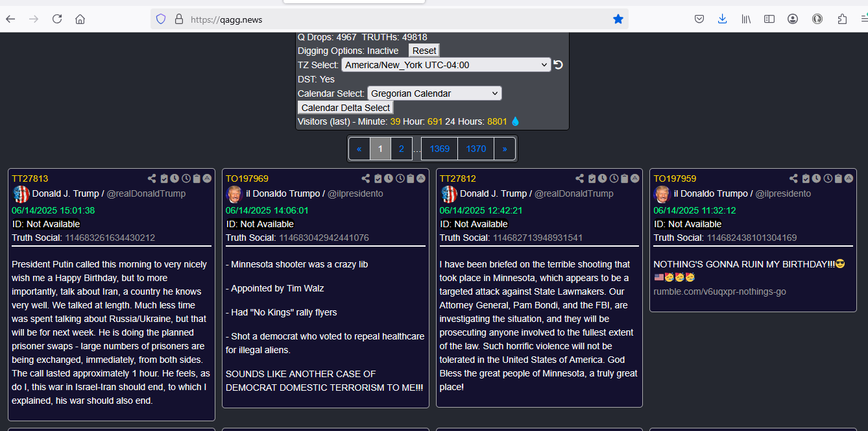Click the plain clipboard icon on post TT27812

[x=625, y=179]
